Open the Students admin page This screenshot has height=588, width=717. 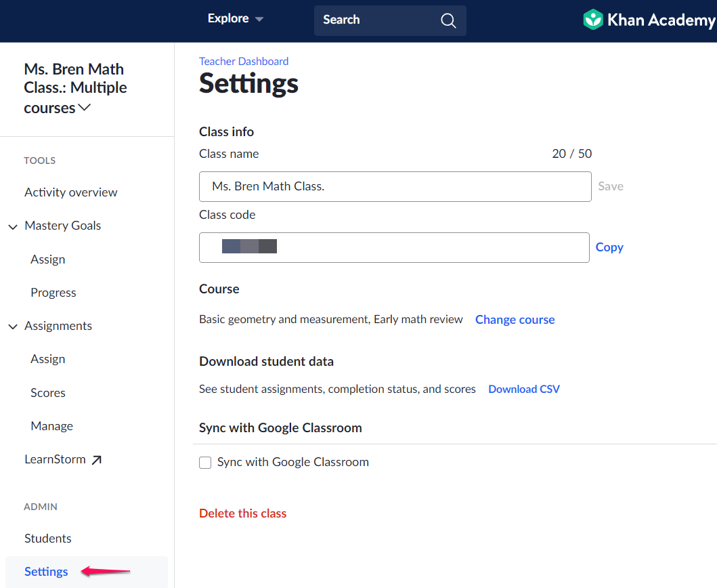point(48,539)
